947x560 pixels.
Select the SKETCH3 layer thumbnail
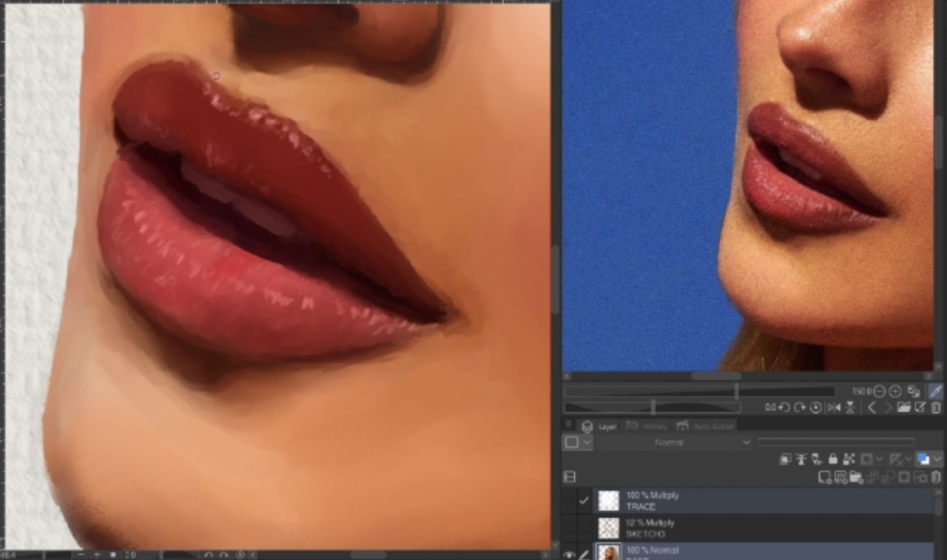(x=608, y=528)
